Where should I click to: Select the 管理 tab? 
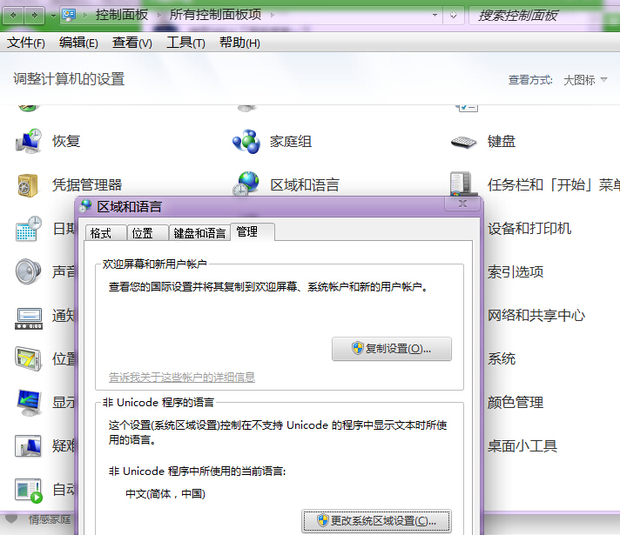point(252,232)
